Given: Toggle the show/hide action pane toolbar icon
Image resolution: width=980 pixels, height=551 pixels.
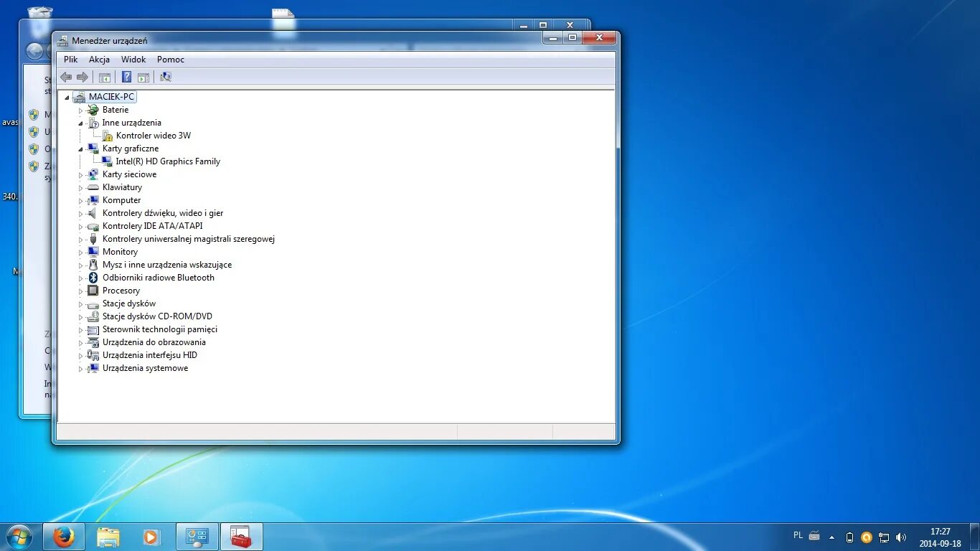Looking at the screenshot, I should 143,77.
